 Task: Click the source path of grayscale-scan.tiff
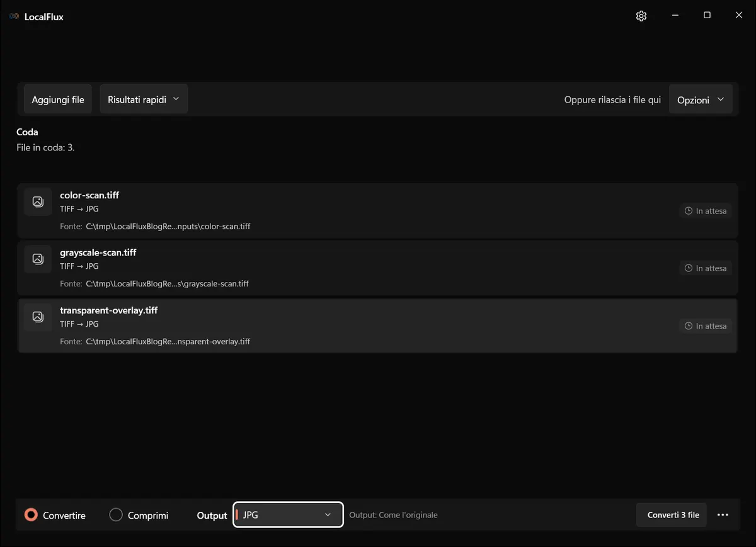[x=167, y=284]
